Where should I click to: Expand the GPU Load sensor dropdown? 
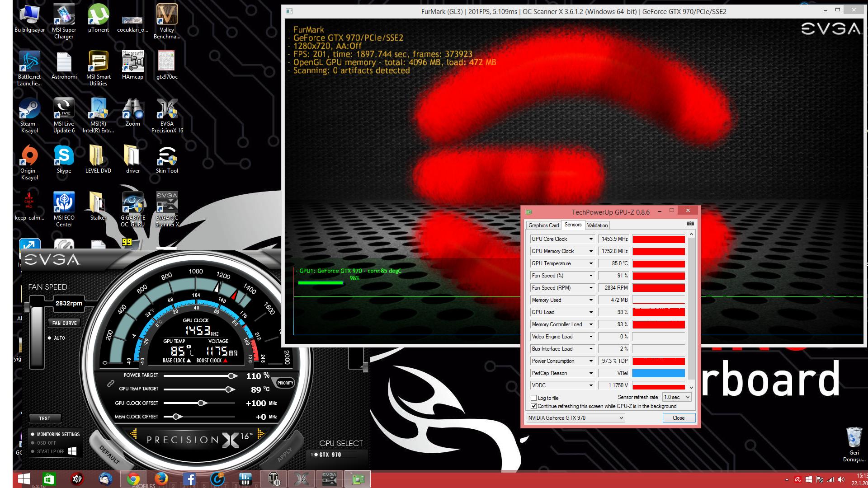coord(590,312)
